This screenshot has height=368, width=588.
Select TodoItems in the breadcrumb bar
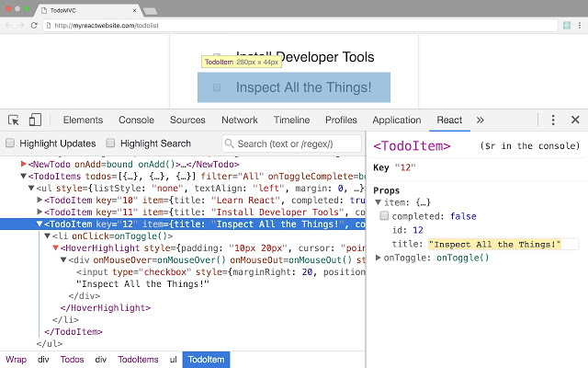(138, 360)
